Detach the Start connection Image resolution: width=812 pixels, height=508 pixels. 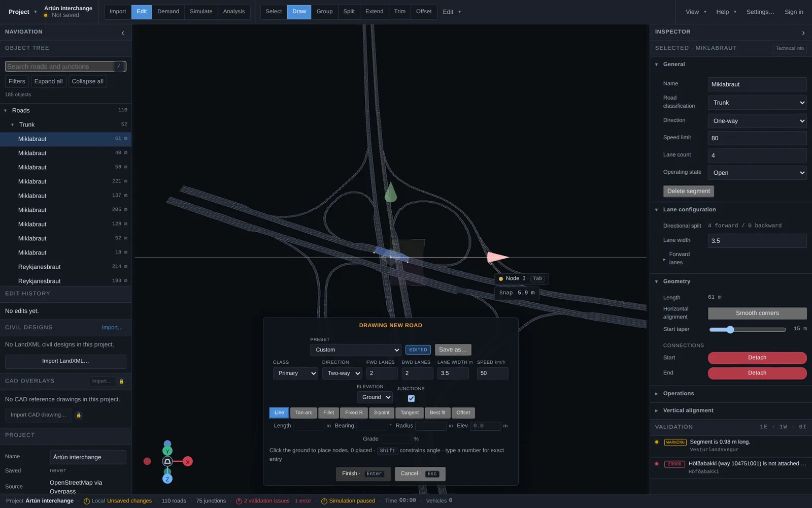(x=757, y=358)
